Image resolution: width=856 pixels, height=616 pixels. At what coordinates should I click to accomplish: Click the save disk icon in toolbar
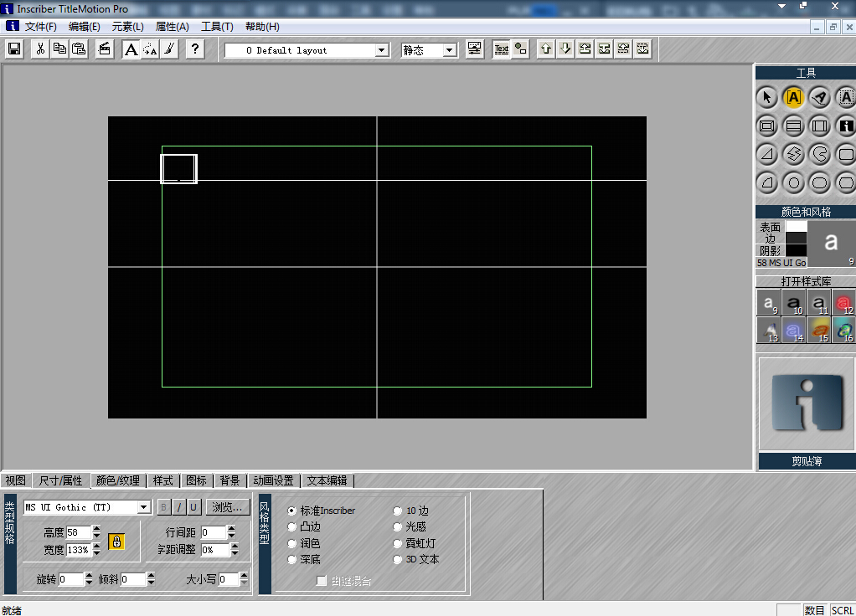[x=14, y=49]
